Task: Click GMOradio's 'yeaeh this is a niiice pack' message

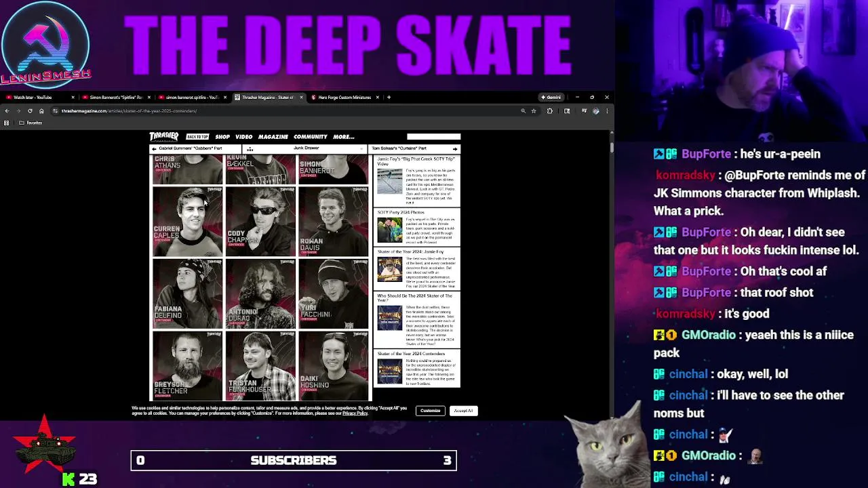Action: (753, 344)
